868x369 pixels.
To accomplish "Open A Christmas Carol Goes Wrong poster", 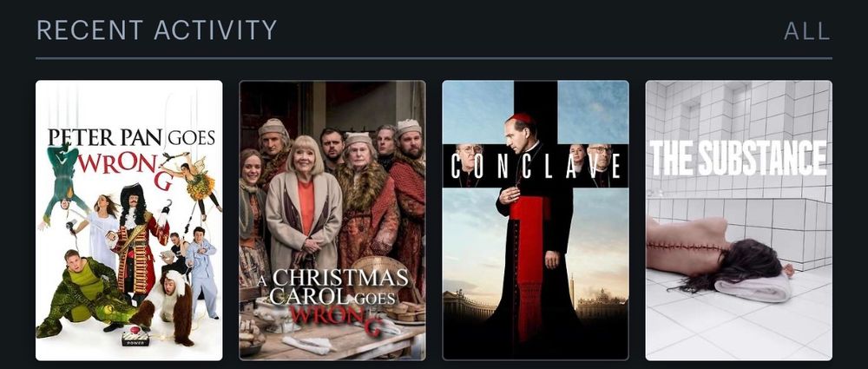I will (332, 221).
